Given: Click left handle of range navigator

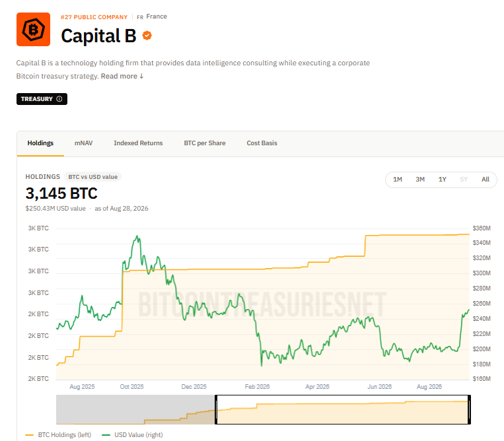Looking at the screenshot, I should coord(216,409).
